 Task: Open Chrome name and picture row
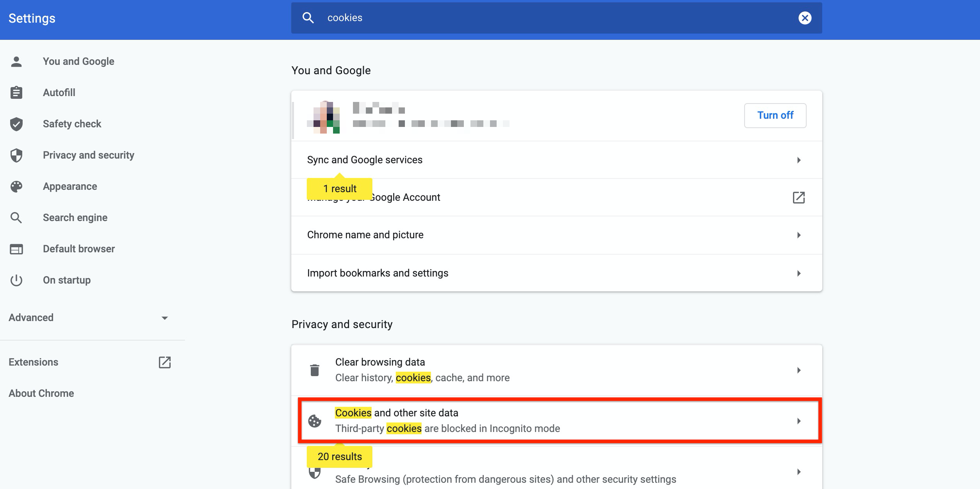point(556,235)
